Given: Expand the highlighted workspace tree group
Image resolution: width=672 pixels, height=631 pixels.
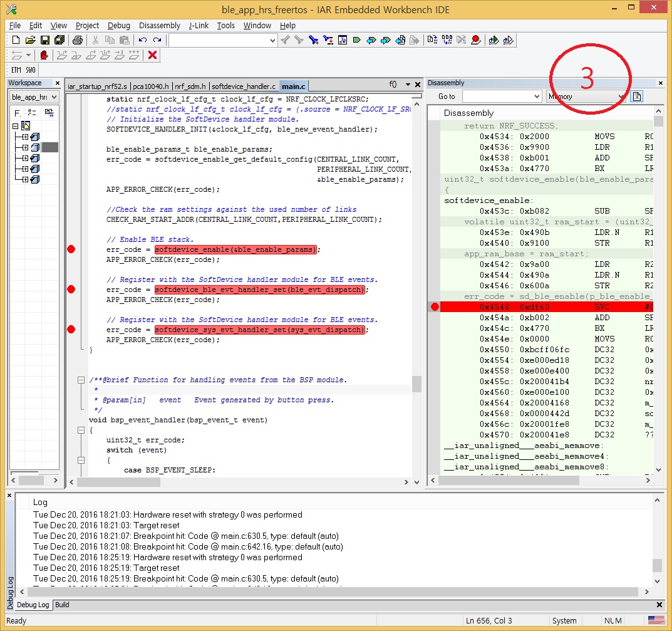Looking at the screenshot, I should point(25,147).
